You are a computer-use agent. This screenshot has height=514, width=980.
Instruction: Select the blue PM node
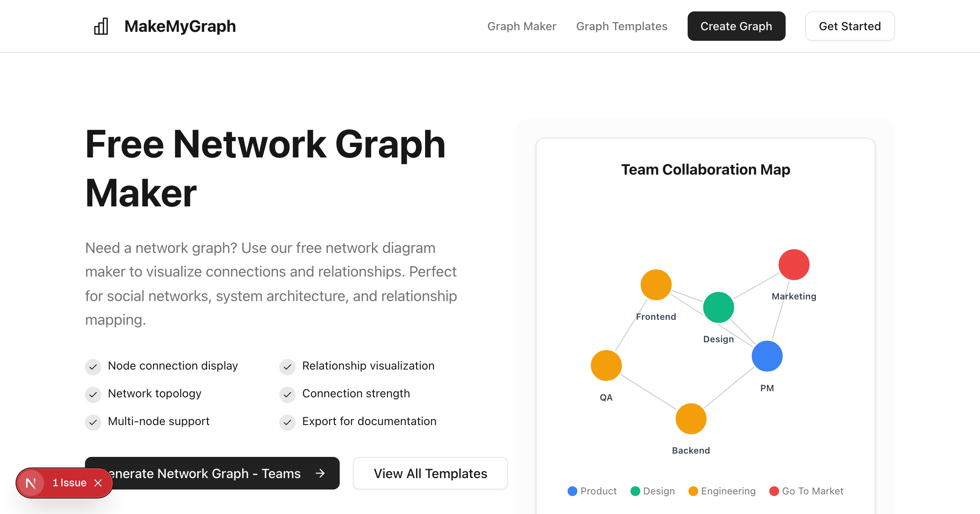point(767,356)
